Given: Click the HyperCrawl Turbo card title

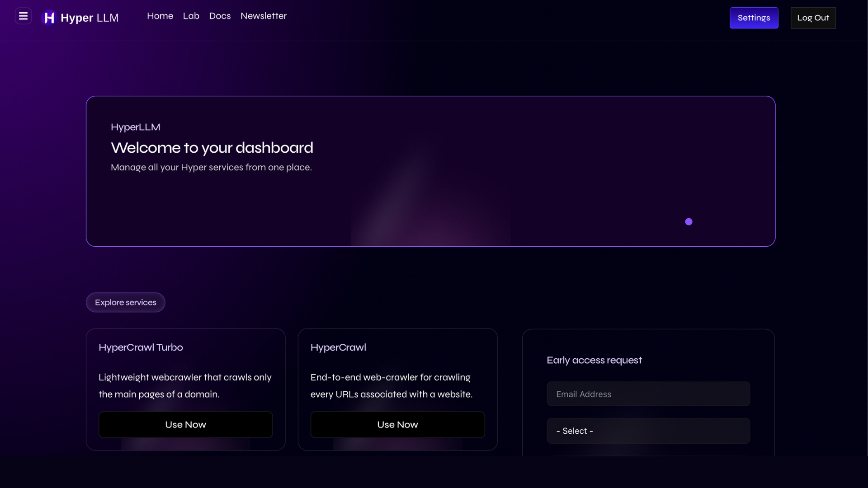Looking at the screenshot, I should click(x=141, y=347).
